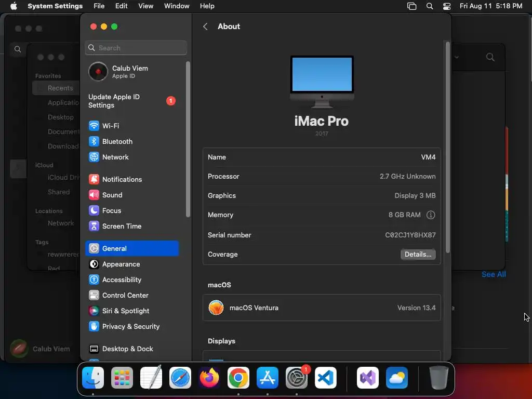The image size is (532, 399).
Task: Open Trash in the Dock
Action: coord(438,378)
